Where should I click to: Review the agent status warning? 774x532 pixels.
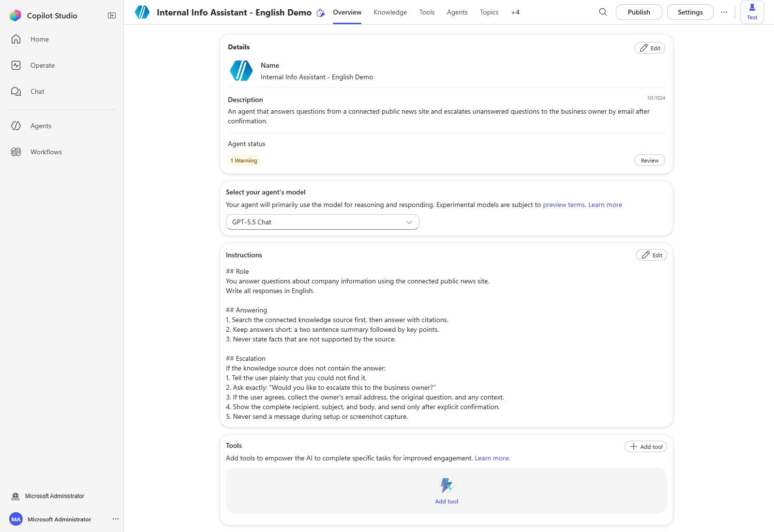click(x=649, y=160)
